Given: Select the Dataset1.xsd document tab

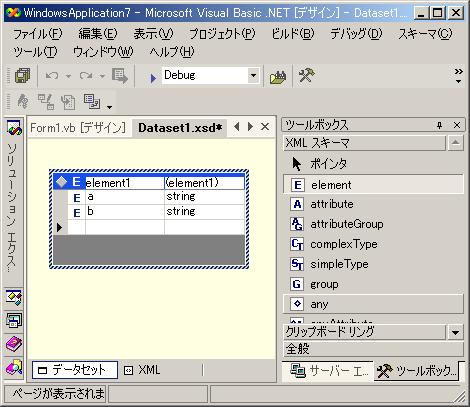Looking at the screenshot, I should coord(180,128).
